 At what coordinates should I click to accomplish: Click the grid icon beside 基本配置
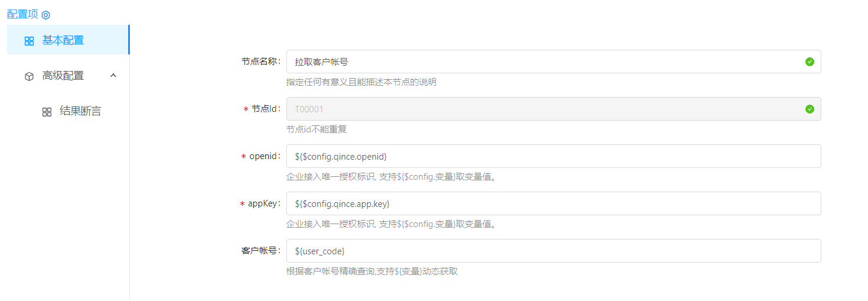coord(29,41)
